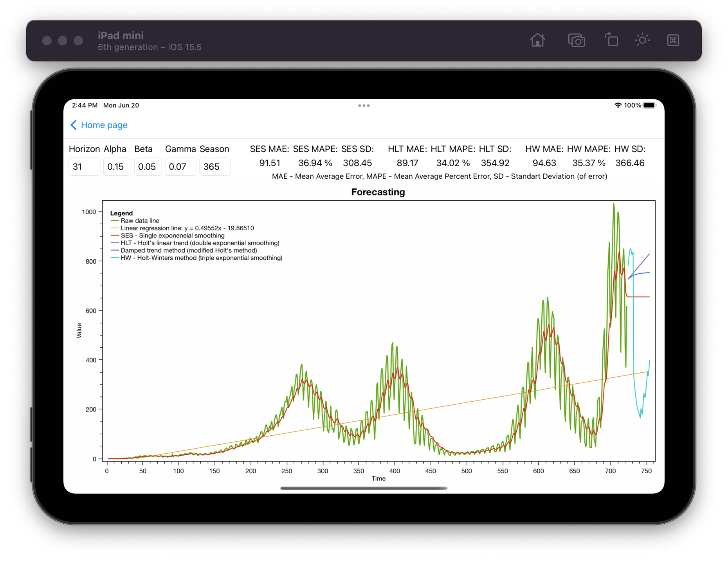This screenshot has width=728, height=564.
Task: Click the Alpha field showing 0.15
Action: [117, 167]
